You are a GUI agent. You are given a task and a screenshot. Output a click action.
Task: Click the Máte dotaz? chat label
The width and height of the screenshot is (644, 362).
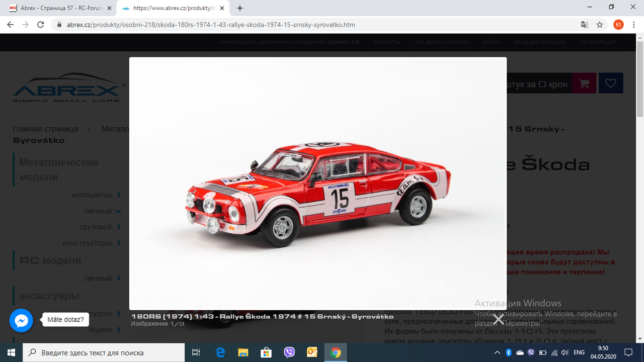[x=66, y=319]
